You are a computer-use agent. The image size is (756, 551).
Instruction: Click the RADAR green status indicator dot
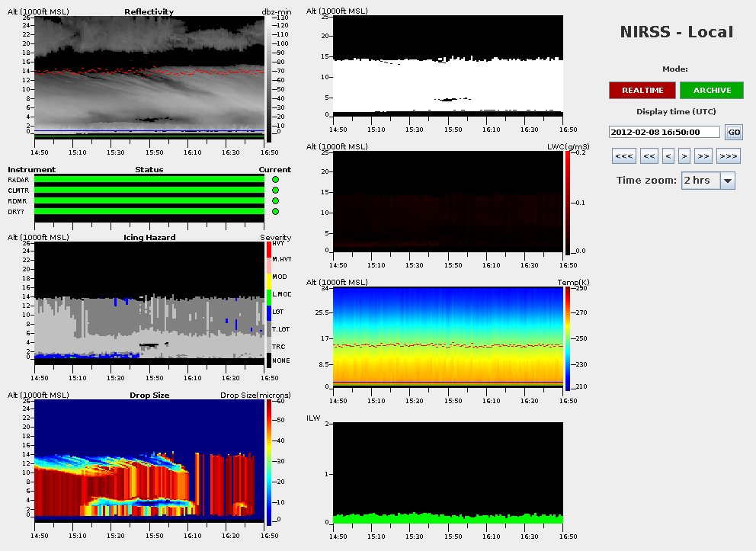point(275,180)
